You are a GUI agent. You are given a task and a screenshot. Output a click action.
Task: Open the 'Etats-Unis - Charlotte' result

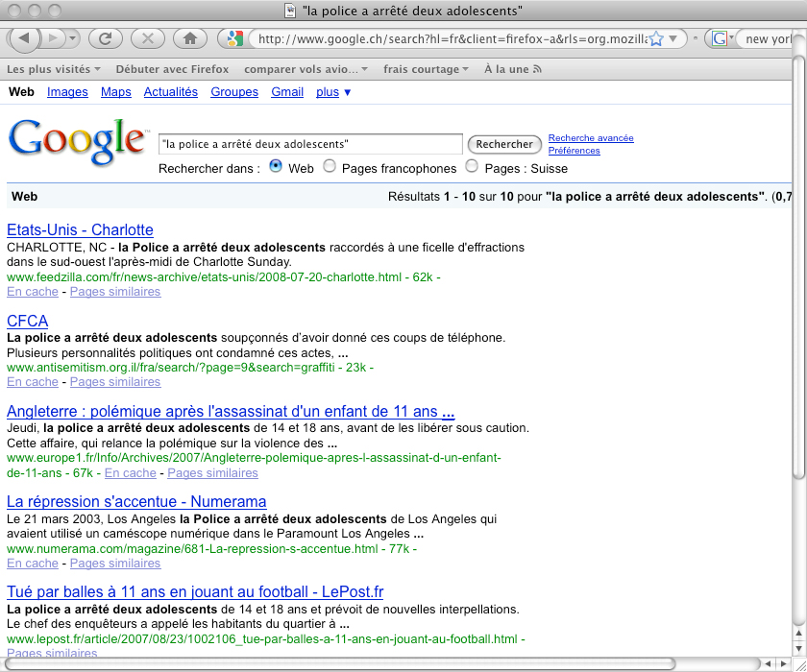coord(80,229)
